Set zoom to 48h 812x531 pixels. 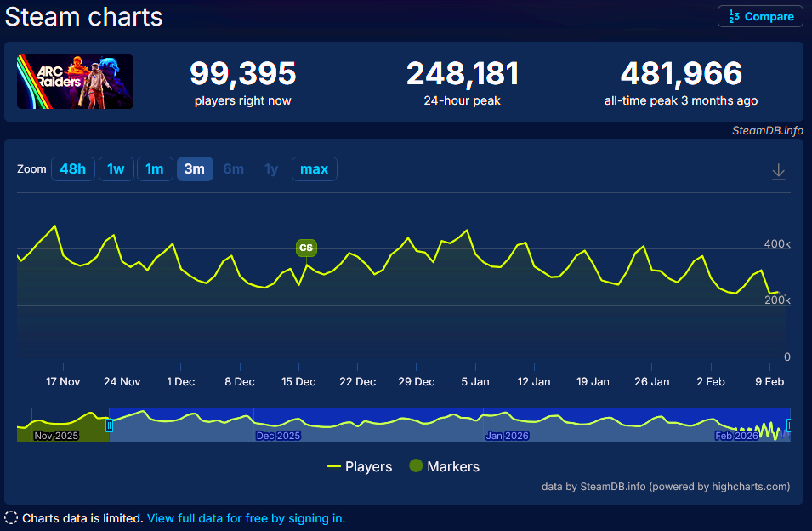[x=73, y=168]
